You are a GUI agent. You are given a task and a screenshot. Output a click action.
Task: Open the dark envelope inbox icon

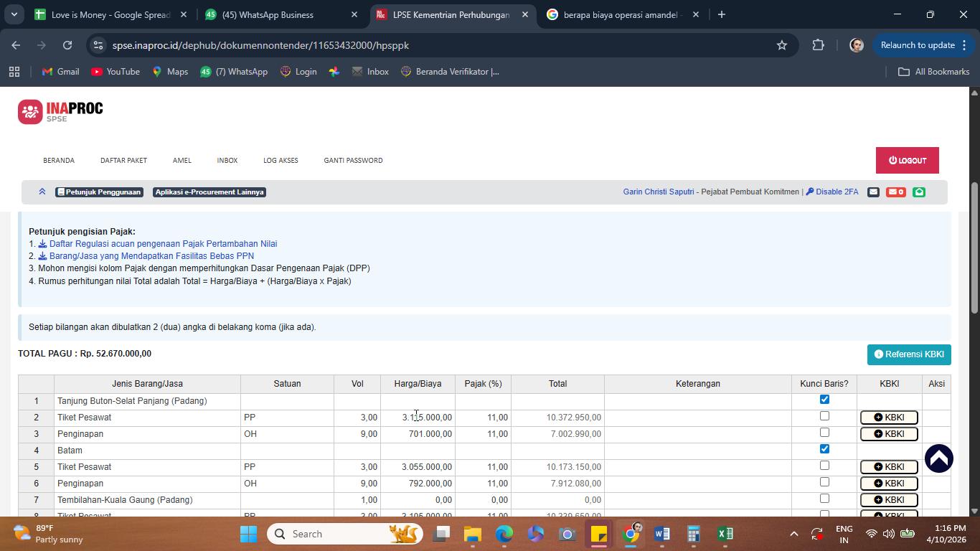pyautogui.click(x=873, y=192)
